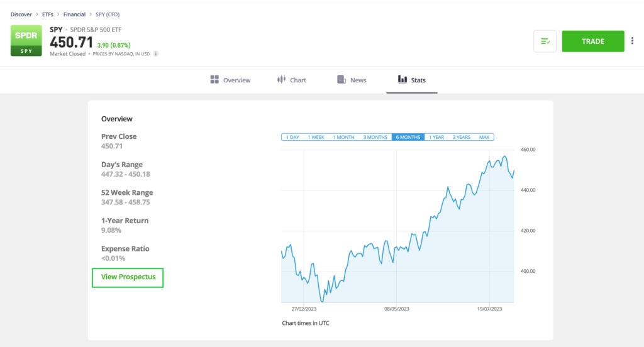The width and height of the screenshot is (644, 347).
Task: Set chart range to 1 MONTH
Action: tap(343, 137)
